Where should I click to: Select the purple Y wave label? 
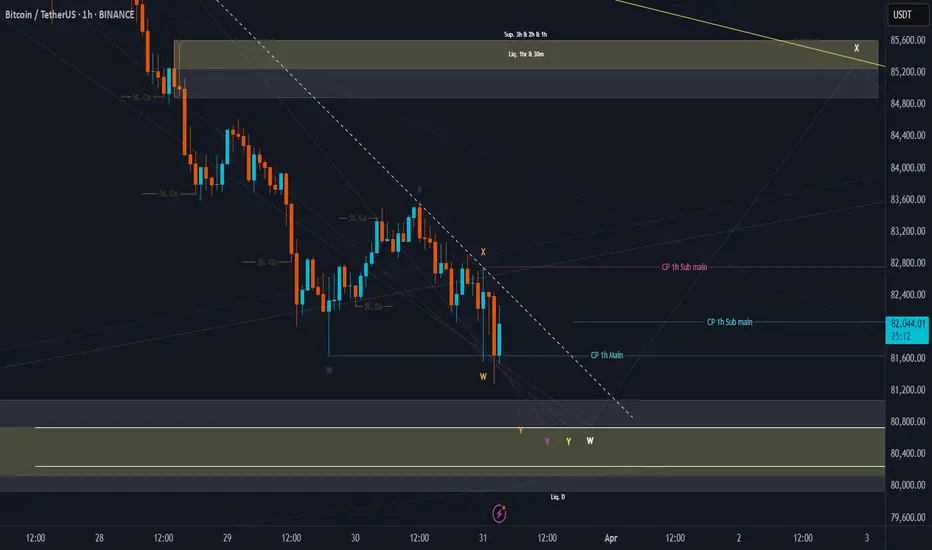(547, 441)
